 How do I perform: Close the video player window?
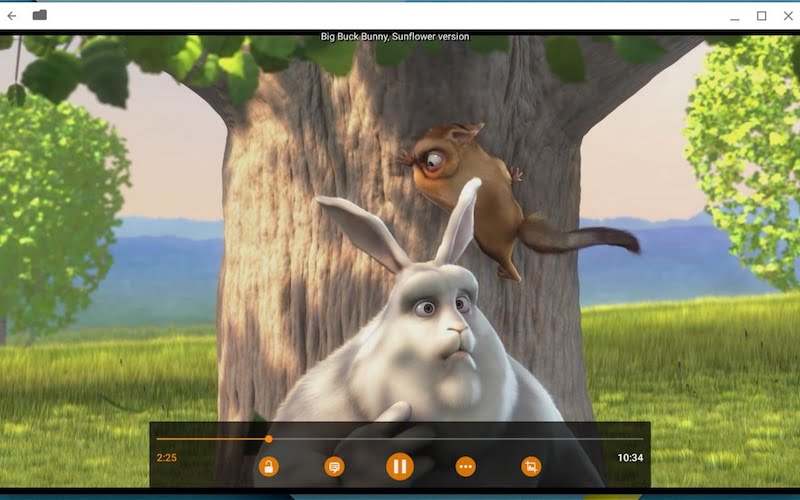(x=786, y=15)
